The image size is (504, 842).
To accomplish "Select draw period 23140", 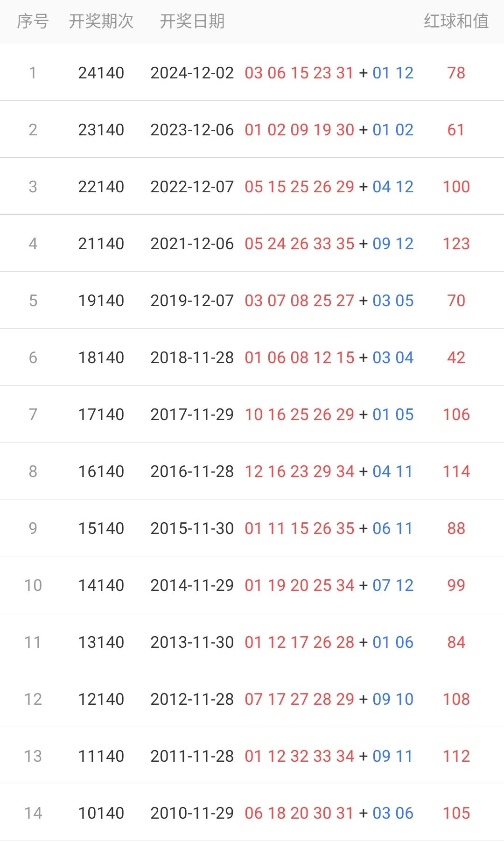I will click(101, 130).
